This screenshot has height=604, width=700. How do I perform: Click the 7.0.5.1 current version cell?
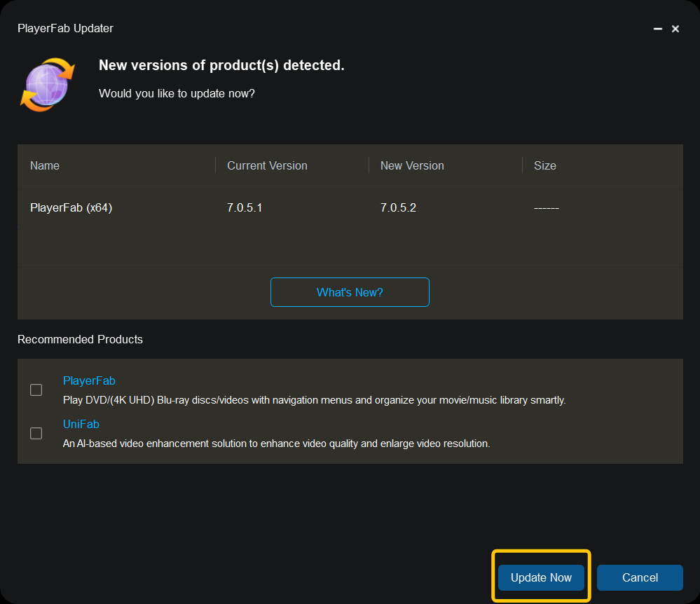[245, 207]
